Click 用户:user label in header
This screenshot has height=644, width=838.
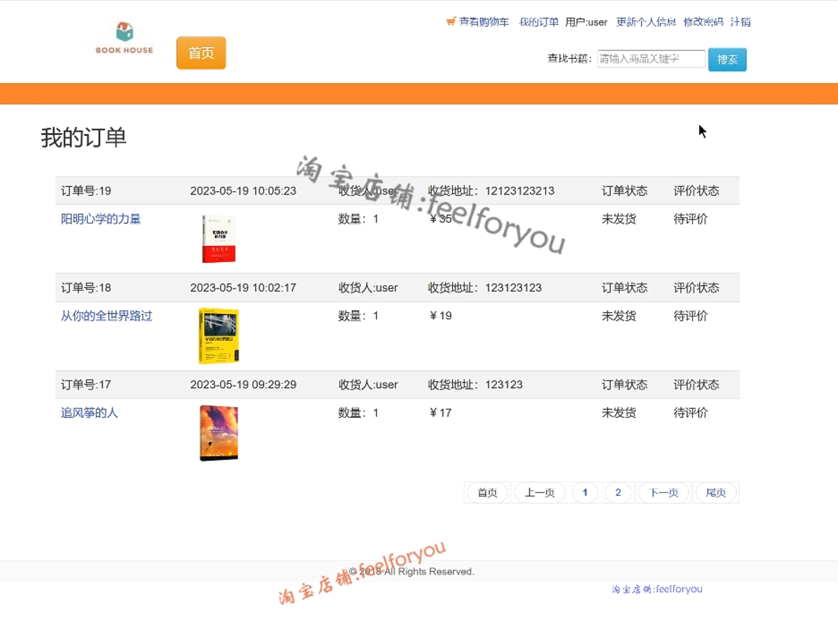click(586, 22)
